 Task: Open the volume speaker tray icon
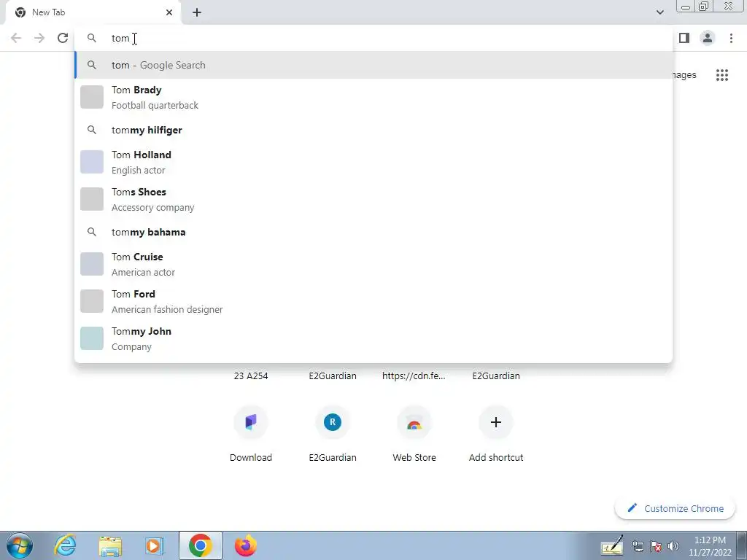tap(673, 546)
